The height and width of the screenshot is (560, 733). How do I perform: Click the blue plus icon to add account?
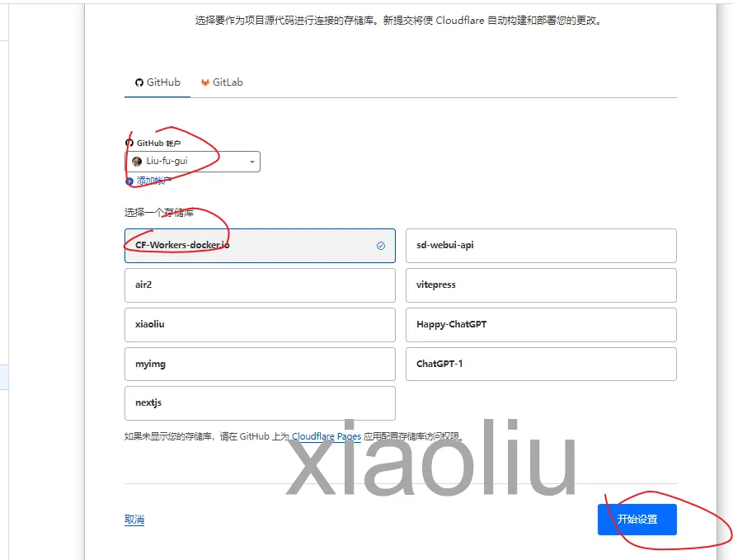(x=129, y=181)
